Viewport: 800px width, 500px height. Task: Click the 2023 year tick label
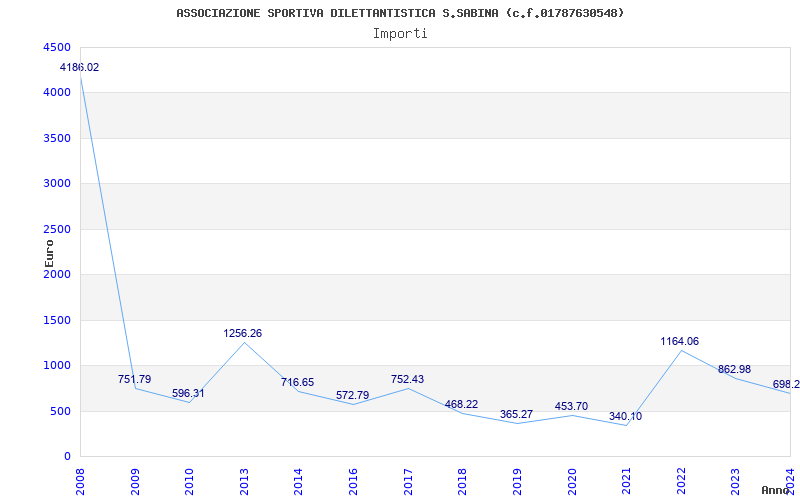pos(735,482)
